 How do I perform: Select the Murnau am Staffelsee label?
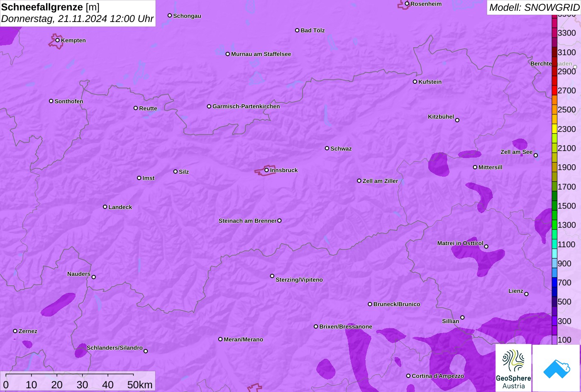tap(261, 54)
